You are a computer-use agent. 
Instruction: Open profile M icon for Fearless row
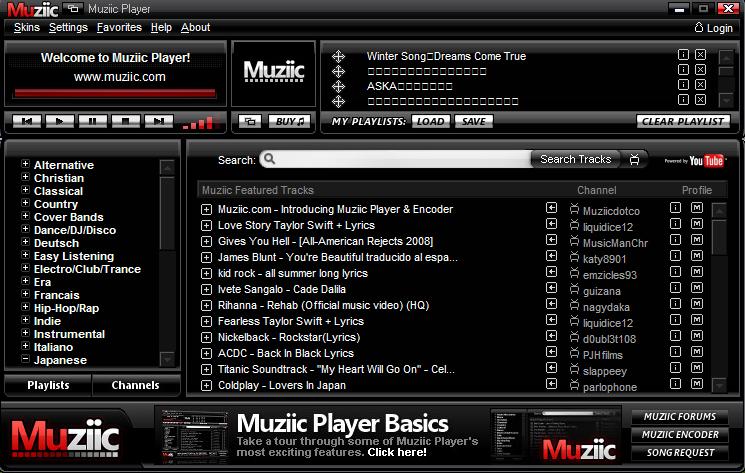pos(697,320)
